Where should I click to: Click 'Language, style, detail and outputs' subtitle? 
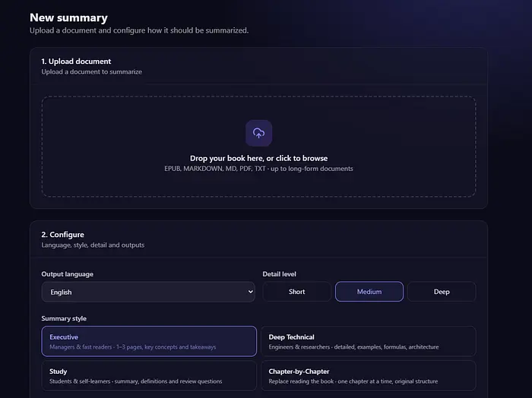point(93,245)
